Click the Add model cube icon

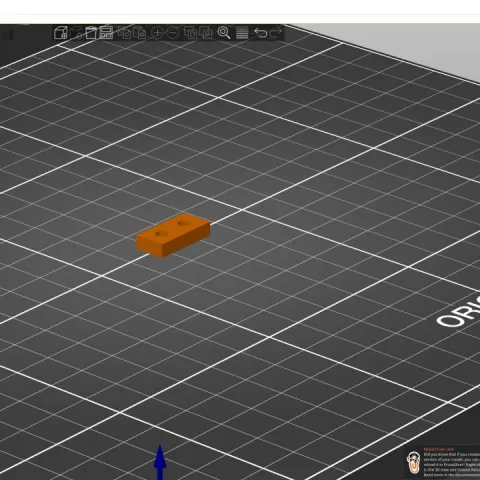coord(61,33)
